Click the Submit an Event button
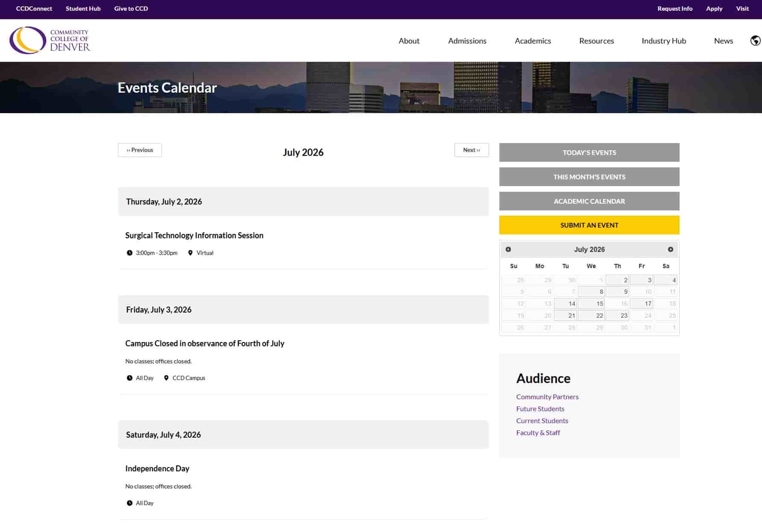 [x=589, y=225]
